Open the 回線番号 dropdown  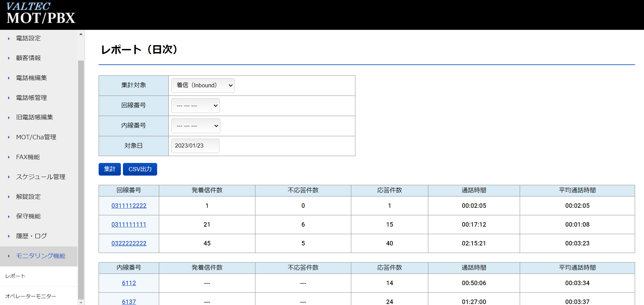click(x=195, y=106)
